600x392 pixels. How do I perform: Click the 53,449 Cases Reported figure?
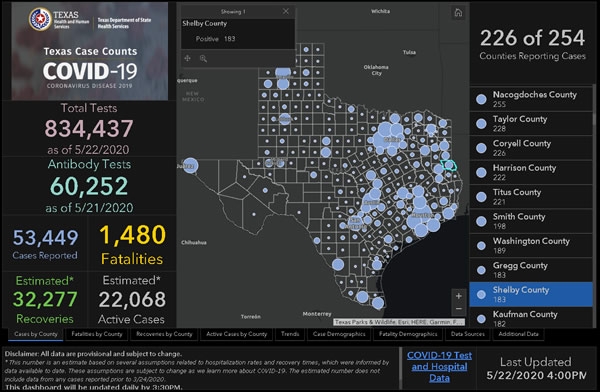pos(45,237)
